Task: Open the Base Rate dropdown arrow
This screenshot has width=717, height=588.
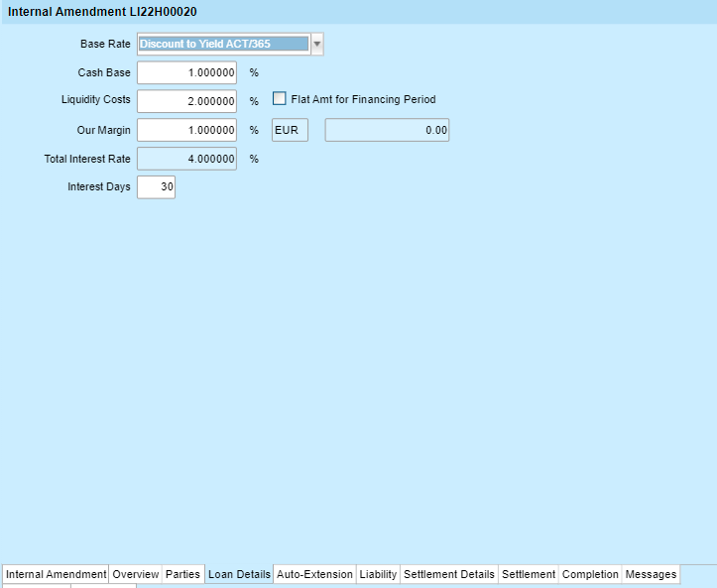Action: pos(317,45)
